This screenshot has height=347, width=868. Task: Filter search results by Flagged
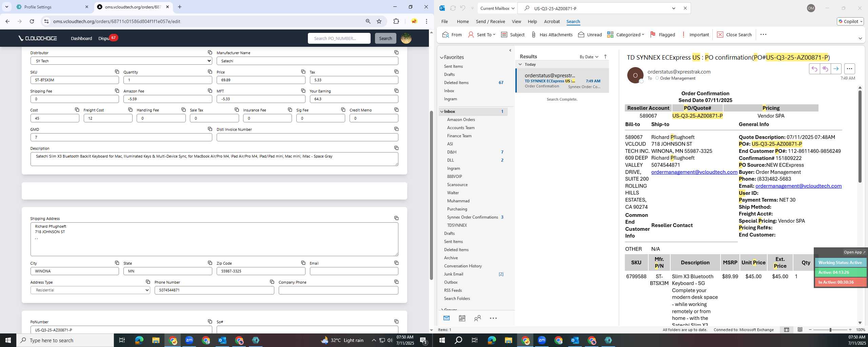click(x=663, y=35)
